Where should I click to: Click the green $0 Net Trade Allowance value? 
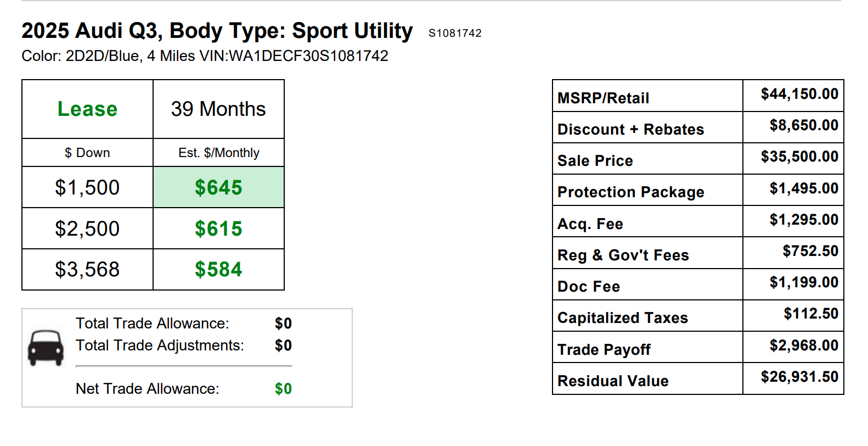coord(283,389)
